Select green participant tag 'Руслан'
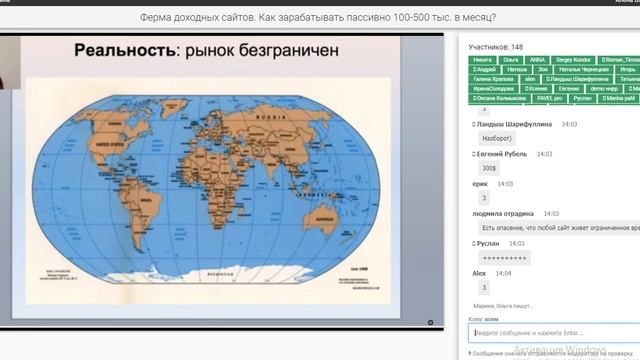 pyautogui.click(x=582, y=98)
